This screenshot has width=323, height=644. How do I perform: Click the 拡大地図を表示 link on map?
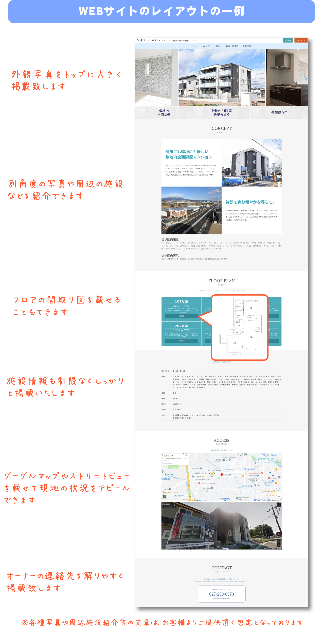point(168,463)
